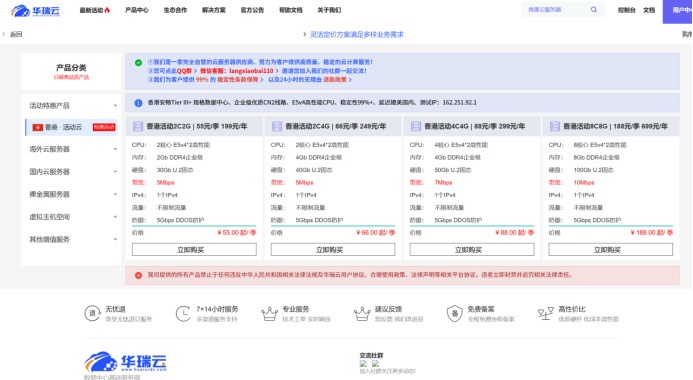Click the purple 用户中心 button

click(678, 11)
